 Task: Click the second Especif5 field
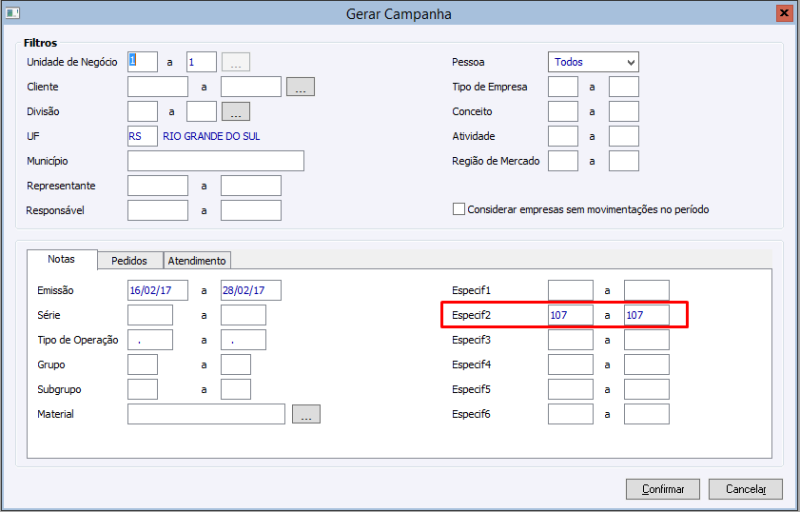point(647,389)
